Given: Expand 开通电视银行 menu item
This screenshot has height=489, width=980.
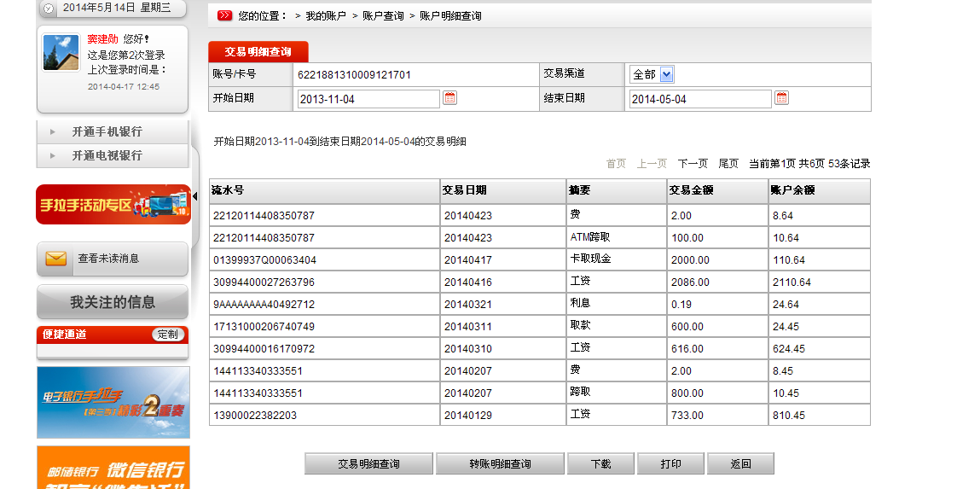Looking at the screenshot, I should (x=107, y=155).
